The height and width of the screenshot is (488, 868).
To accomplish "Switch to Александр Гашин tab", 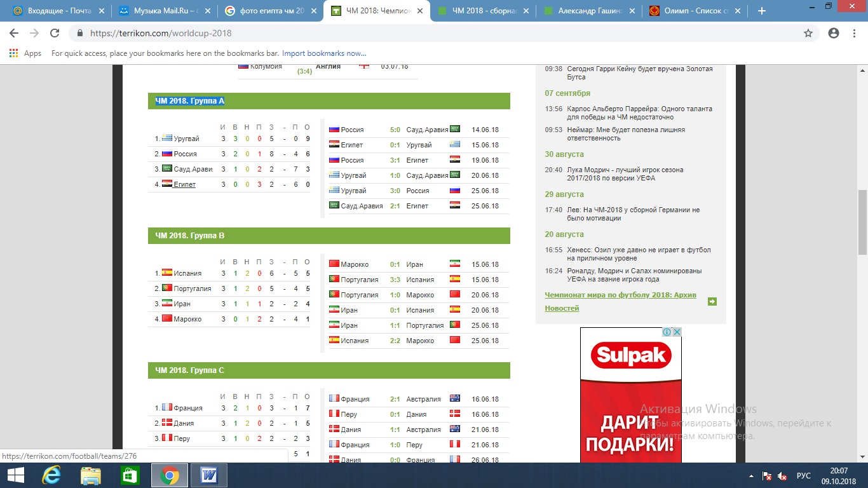I will [588, 11].
